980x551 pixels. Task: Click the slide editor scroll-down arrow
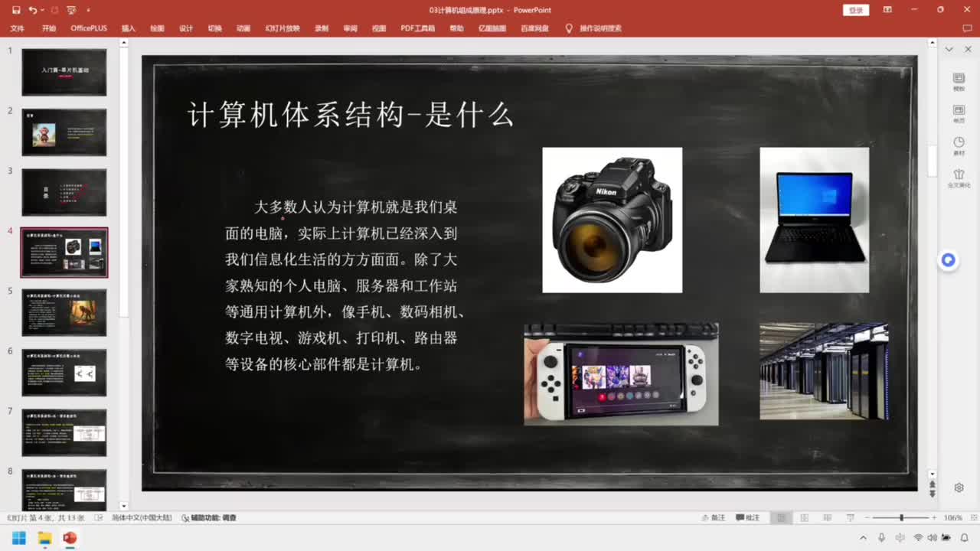pyautogui.click(x=932, y=474)
